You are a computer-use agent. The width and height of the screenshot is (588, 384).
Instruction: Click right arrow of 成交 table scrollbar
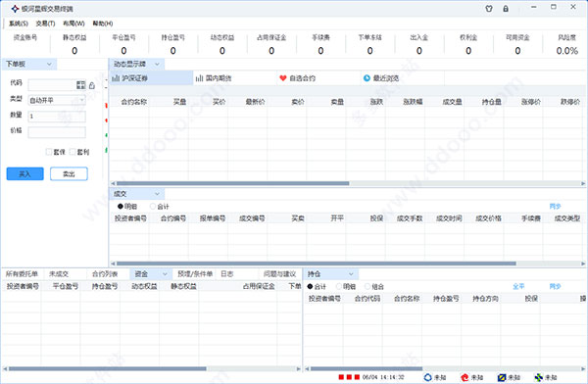[583, 264]
